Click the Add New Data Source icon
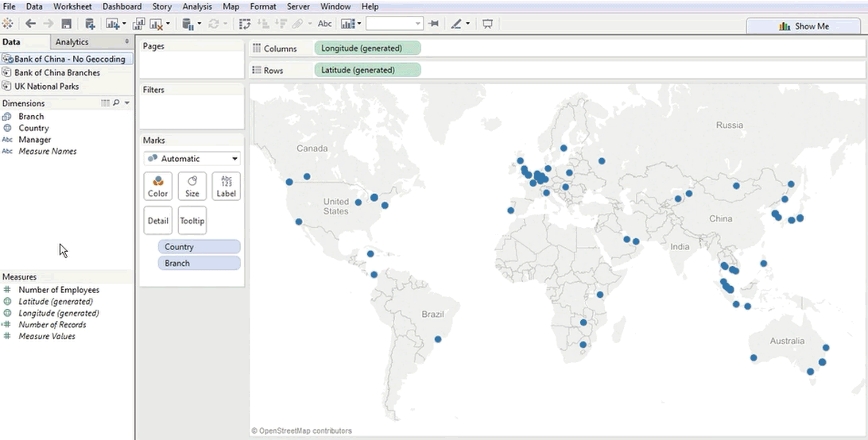Screen dimensions: 868x440 pyautogui.click(x=90, y=24)
